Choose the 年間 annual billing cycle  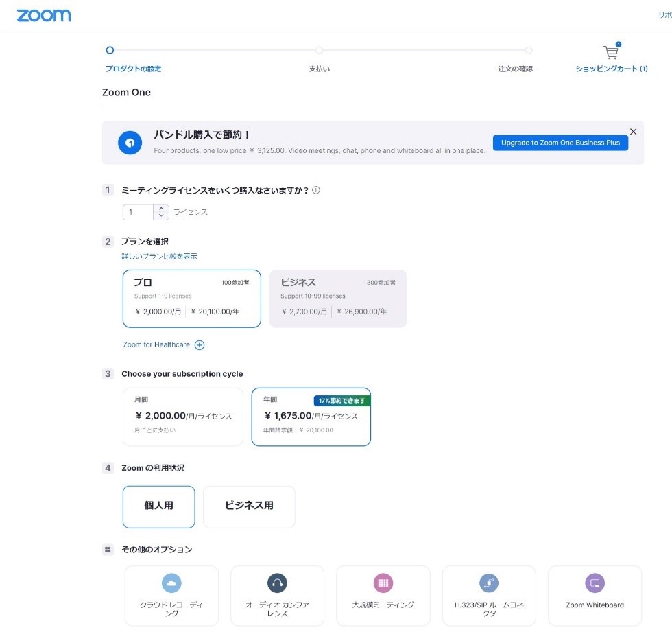point(311,417)
